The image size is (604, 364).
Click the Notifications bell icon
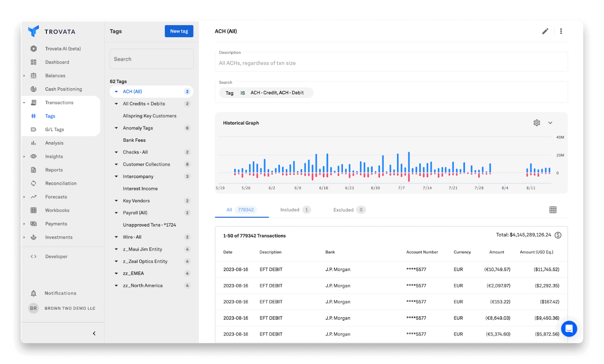pyautogui.click(x=34, y=293)
